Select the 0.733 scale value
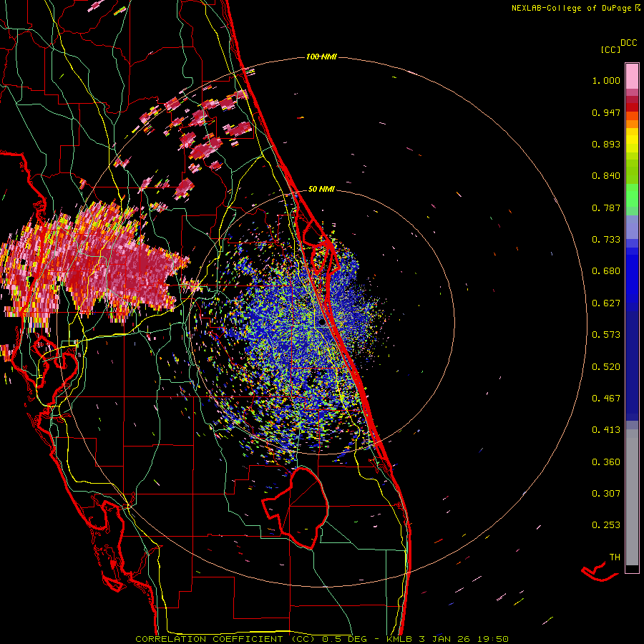644x644 pixels. (606, 240)
